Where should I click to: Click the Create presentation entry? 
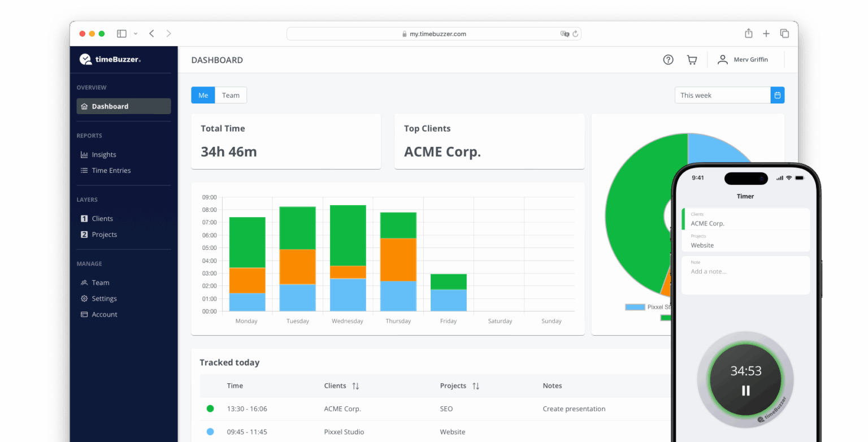click(x=574, y=409)
